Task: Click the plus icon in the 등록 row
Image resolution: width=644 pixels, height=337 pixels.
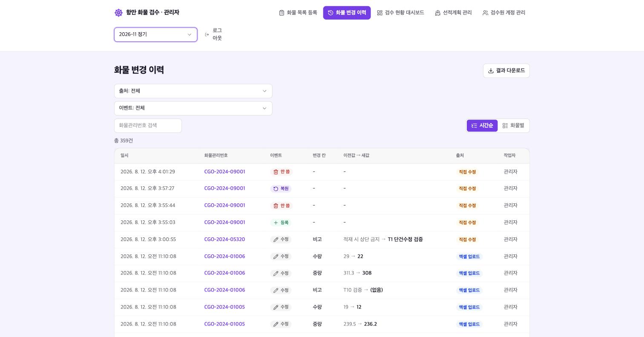Action: 276,223
